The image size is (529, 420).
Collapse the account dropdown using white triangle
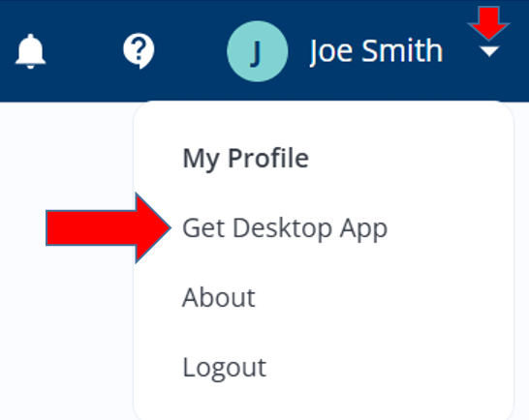(x=489, y=51)
